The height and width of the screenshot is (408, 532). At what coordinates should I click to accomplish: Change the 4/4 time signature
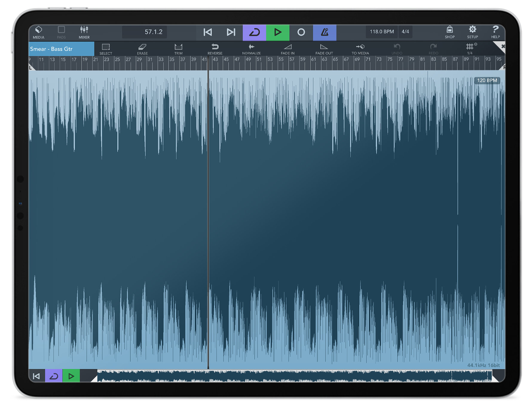click(x=406, y=31)
